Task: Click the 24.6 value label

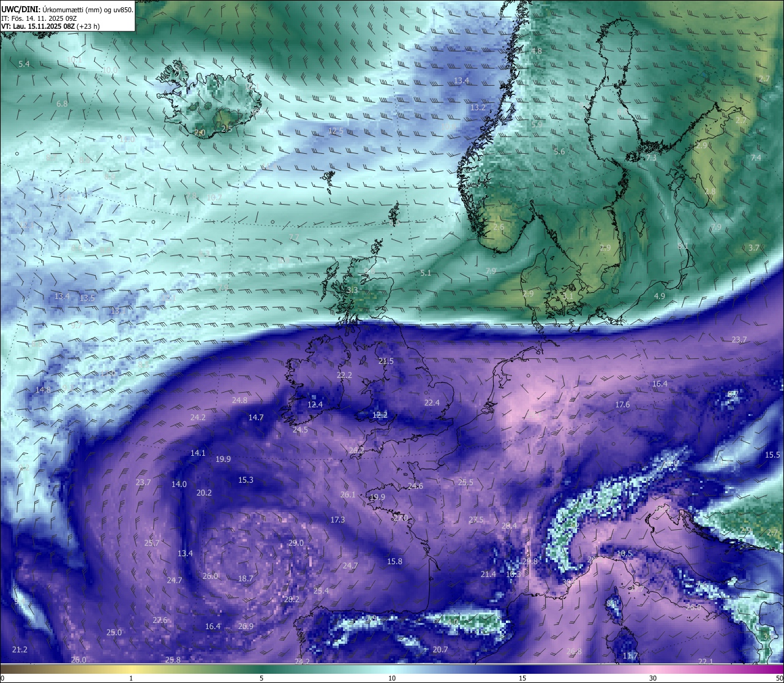Action: [415, 486]
